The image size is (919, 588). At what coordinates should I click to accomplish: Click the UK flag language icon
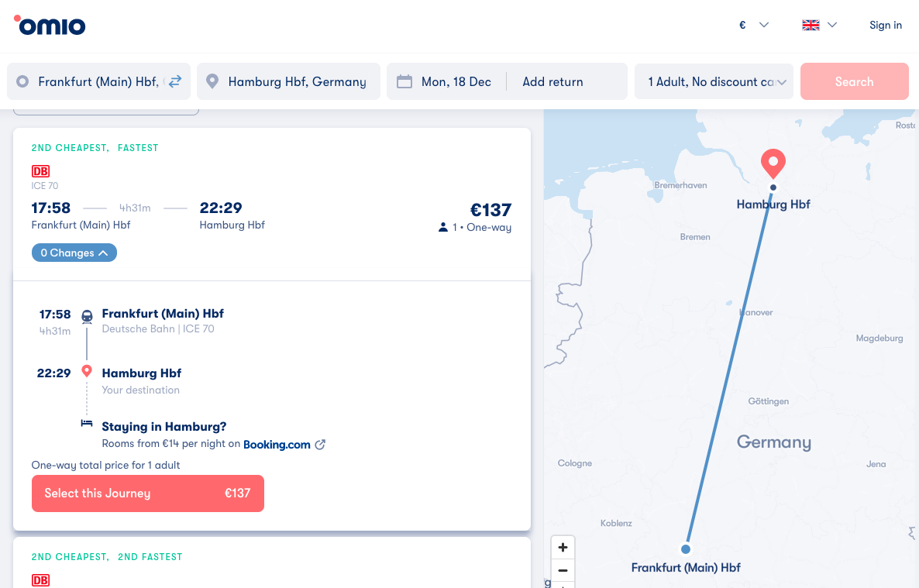[811, 25]
